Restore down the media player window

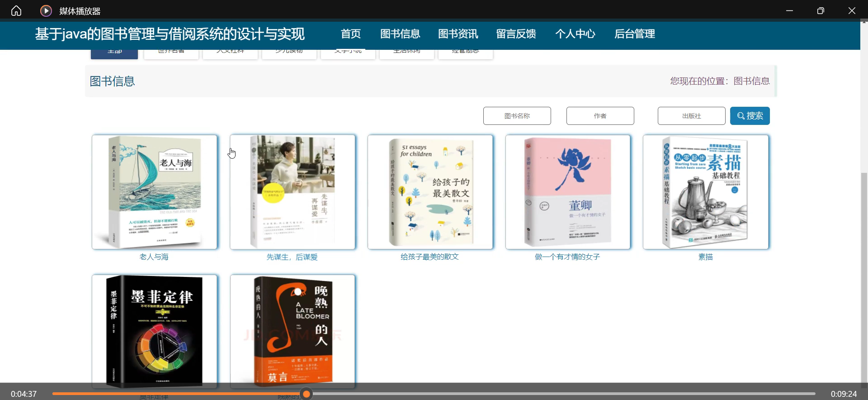point(821,10)
